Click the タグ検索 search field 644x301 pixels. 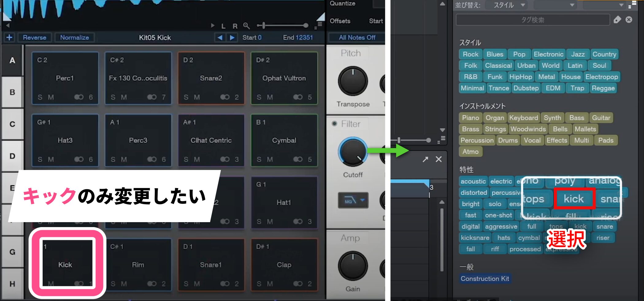coord(533,20)
